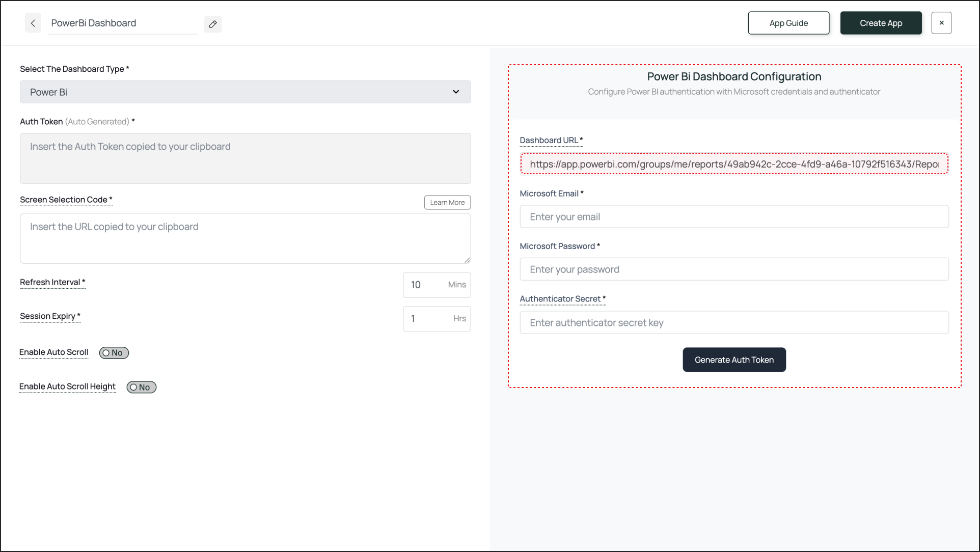Open the Dashboard Type dropdown
980x552 pixels.
[245, 92]
